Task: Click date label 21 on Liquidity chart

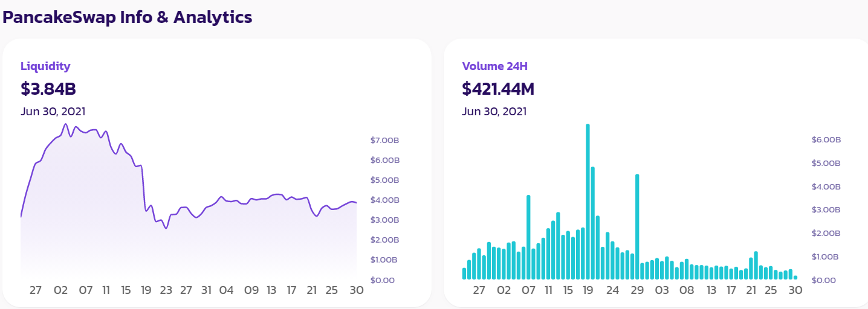Action: click(x=311, y=290)
